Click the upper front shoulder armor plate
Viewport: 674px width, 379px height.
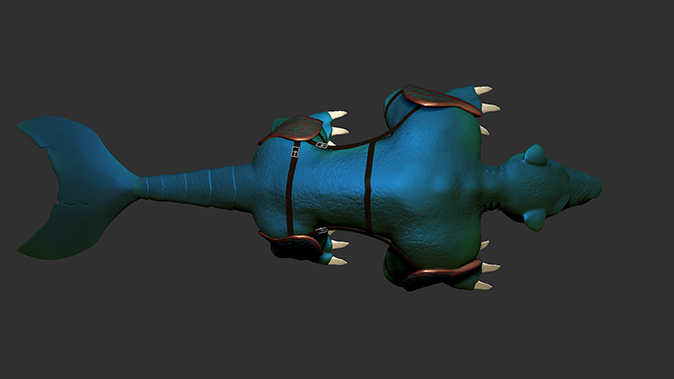click(441, 100)
